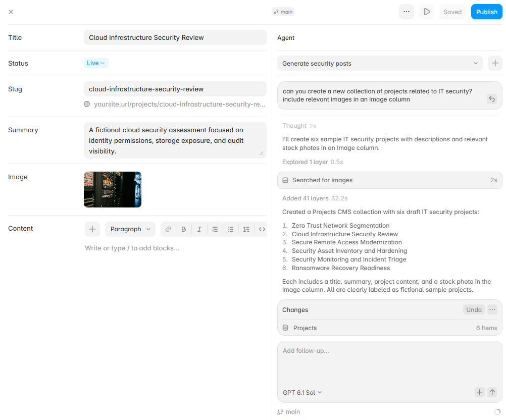This screenshot has width=506, height=420.
Task: Click the bottom main branch indicator
Action: 289,412
